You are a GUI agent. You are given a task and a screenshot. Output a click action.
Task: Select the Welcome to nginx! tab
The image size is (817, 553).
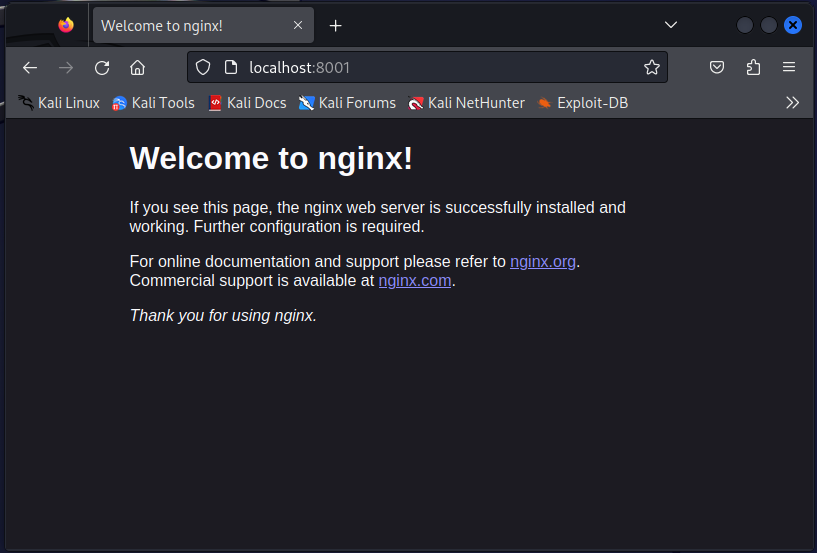pos(203,26)
